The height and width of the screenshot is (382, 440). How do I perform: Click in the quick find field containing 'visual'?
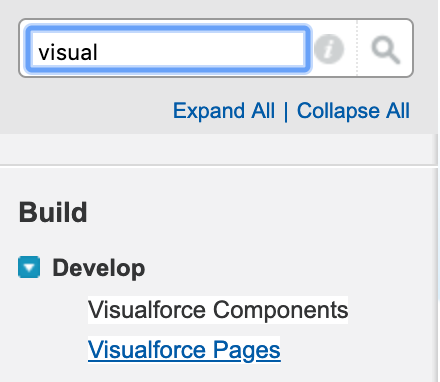168,49
